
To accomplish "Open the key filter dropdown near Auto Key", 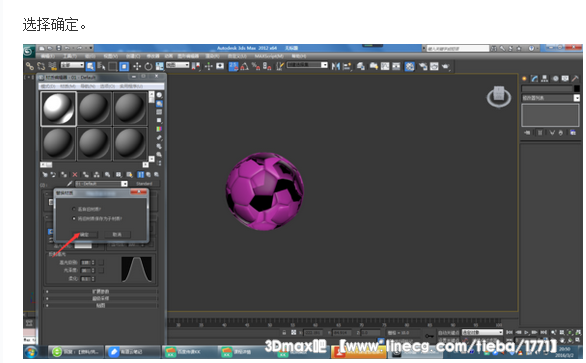I will 482,332.
